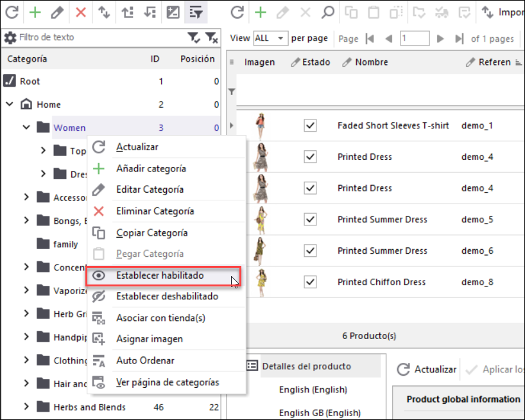Image resolution: width=525 pixels, height=420 pixels.
Task: Click the paste products clipboard icon
Action: click(x=374, y=12)
